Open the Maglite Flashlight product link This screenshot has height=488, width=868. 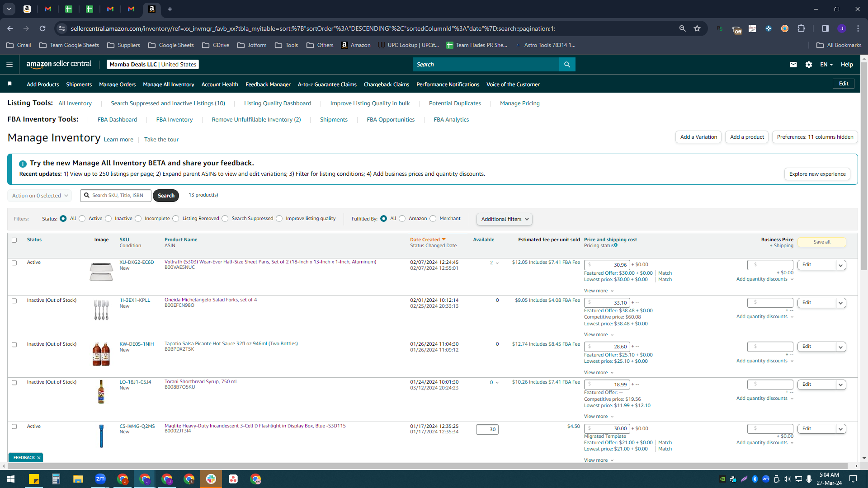coord(255,426)
